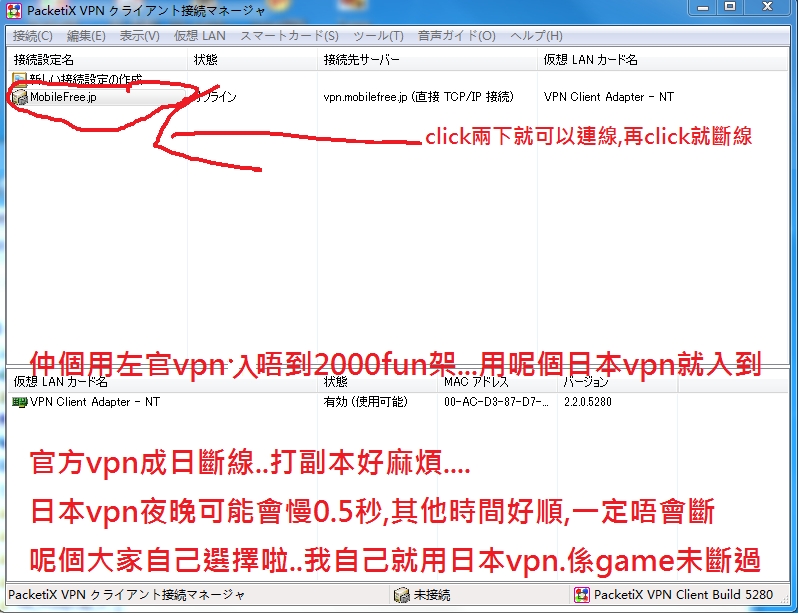798x613 pixels.
Task: Sort adapters by MAC アドレス column
Action: click(477, 382)
